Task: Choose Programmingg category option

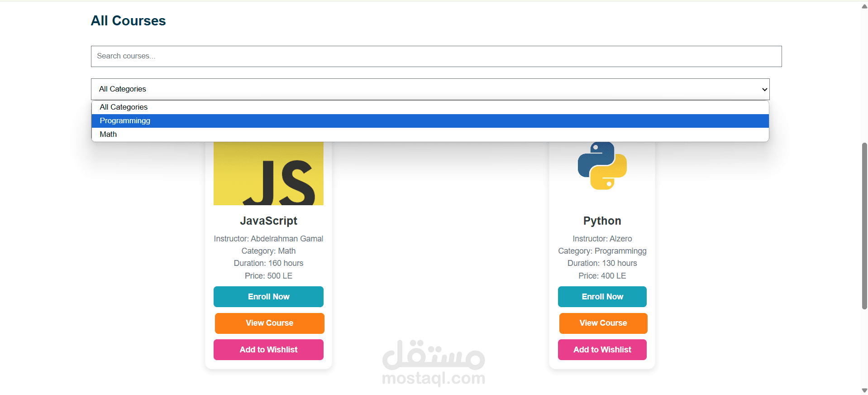Action: click(x=430, y=121)
